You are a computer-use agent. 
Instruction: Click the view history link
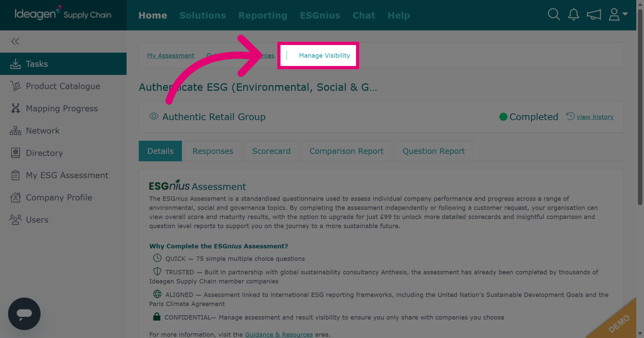pyautogui.click(x=595, y=117)
